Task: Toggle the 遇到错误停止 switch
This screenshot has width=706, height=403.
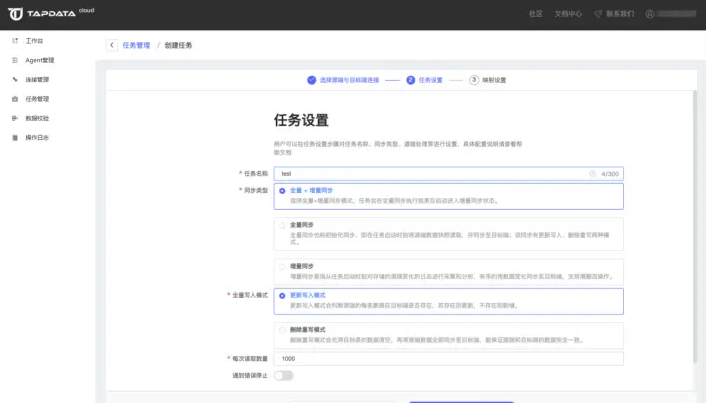Action: pos(283,376)
